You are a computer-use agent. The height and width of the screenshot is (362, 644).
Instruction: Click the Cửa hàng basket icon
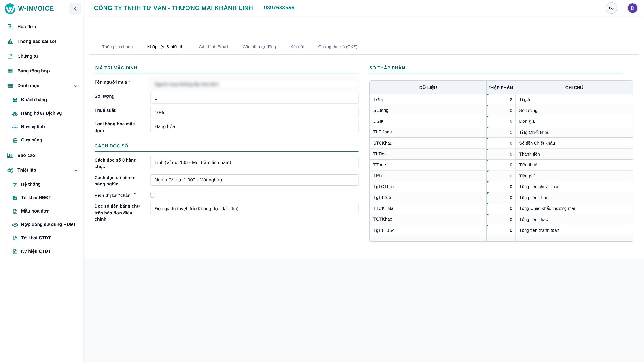[15, 140]
